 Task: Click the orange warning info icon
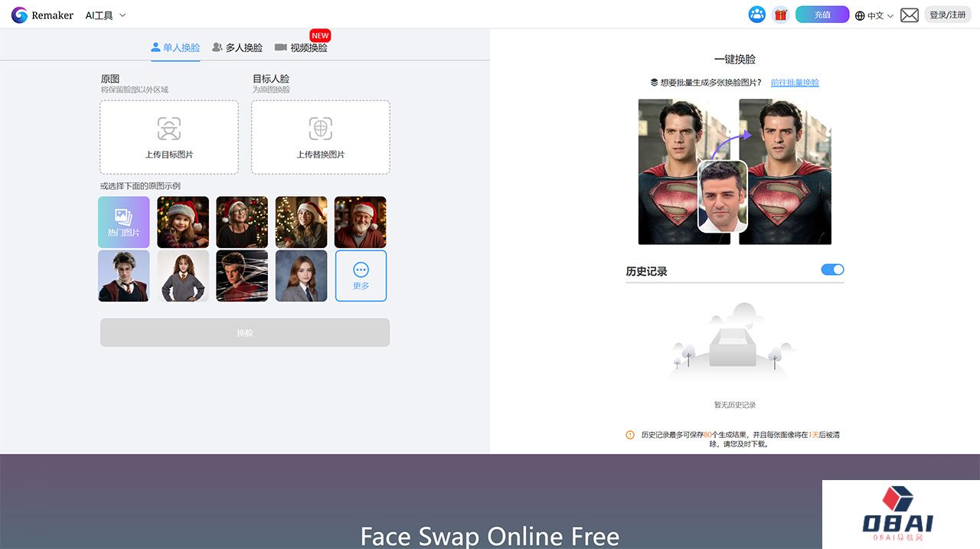coord(630,435)
